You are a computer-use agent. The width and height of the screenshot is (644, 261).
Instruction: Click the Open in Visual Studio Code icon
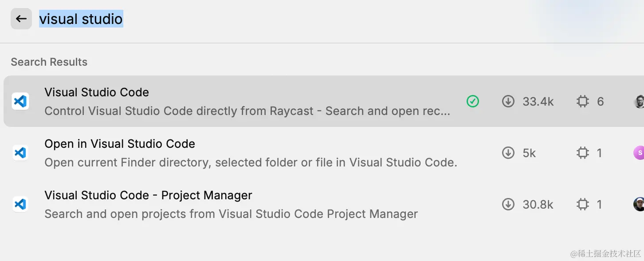point(20,153)
